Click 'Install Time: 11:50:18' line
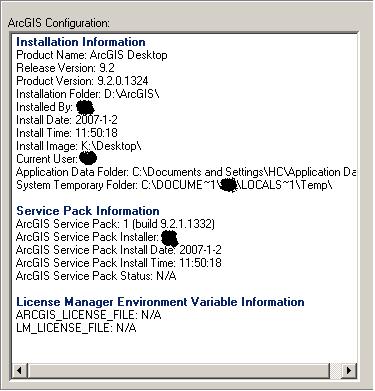 click(67, 133)
